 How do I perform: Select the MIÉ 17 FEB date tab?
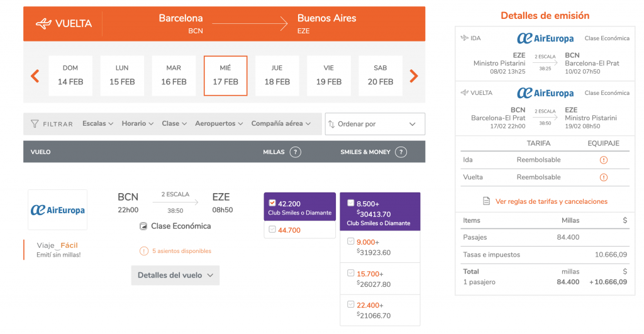point(226,75)
